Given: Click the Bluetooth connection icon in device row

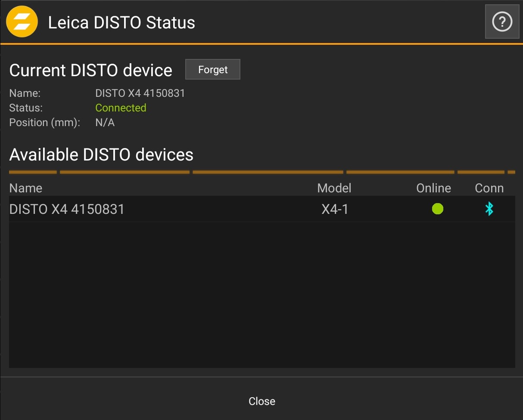Looking at the screenshot, I should point(489,209).
